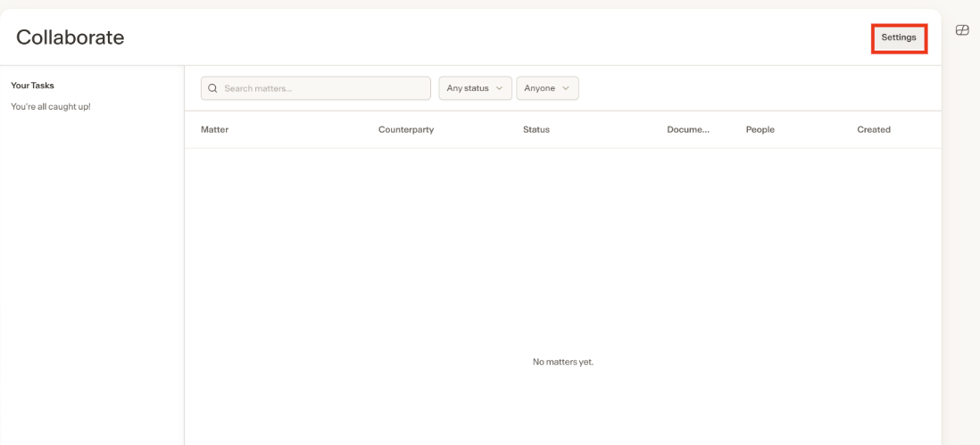Open the Anyone filter dropdown

(x=547, y=88)
